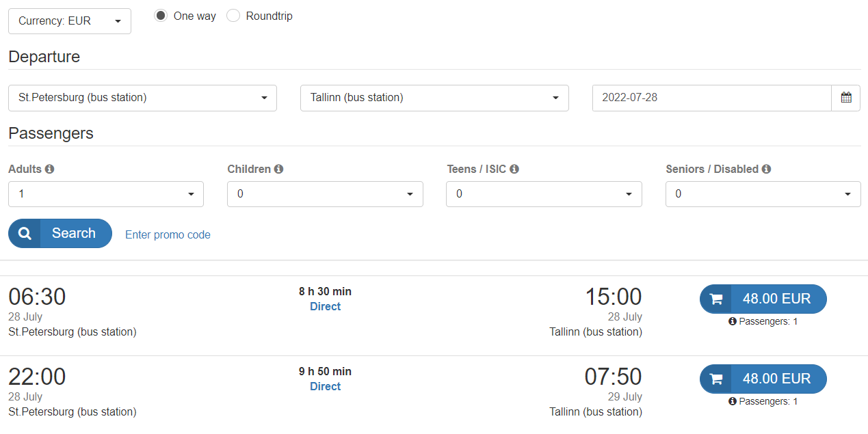Screen dimensions: 868x434
Task: Click the Enter promo code link
Action: pyautogui.click(x=168, y=234)
